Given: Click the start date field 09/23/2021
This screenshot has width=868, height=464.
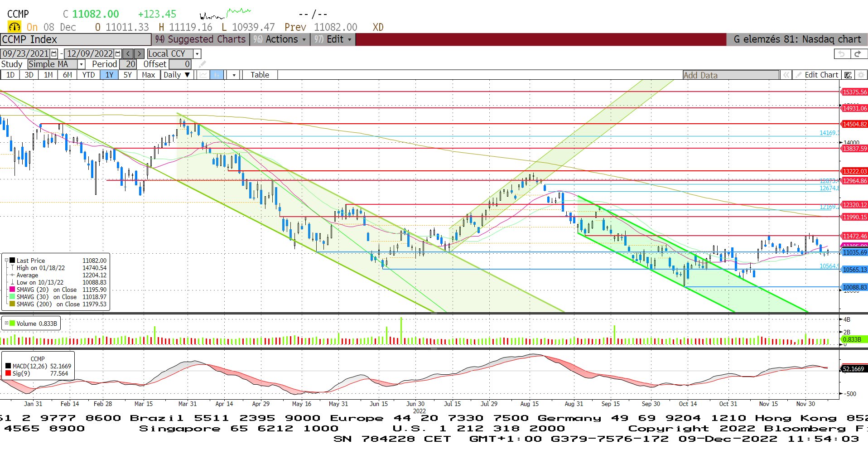Looking at the screenshot, I should pos(26,53).
